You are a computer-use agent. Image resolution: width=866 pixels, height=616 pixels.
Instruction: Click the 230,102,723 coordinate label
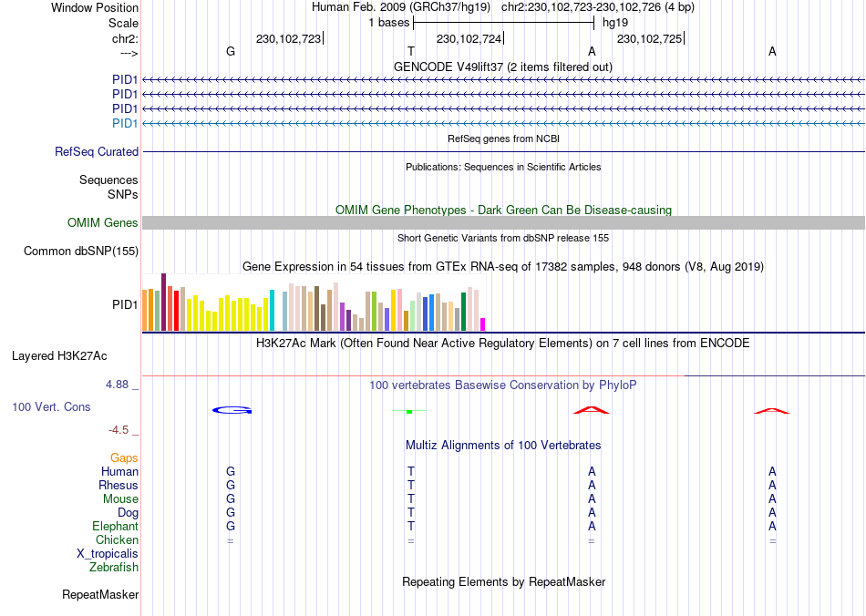[x=288, y=38]
